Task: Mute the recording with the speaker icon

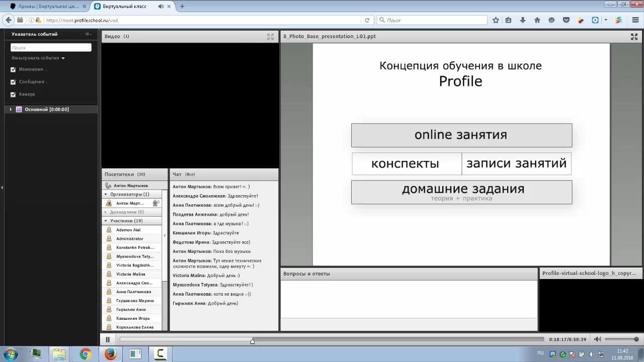Action: click(x=597, y=339)
